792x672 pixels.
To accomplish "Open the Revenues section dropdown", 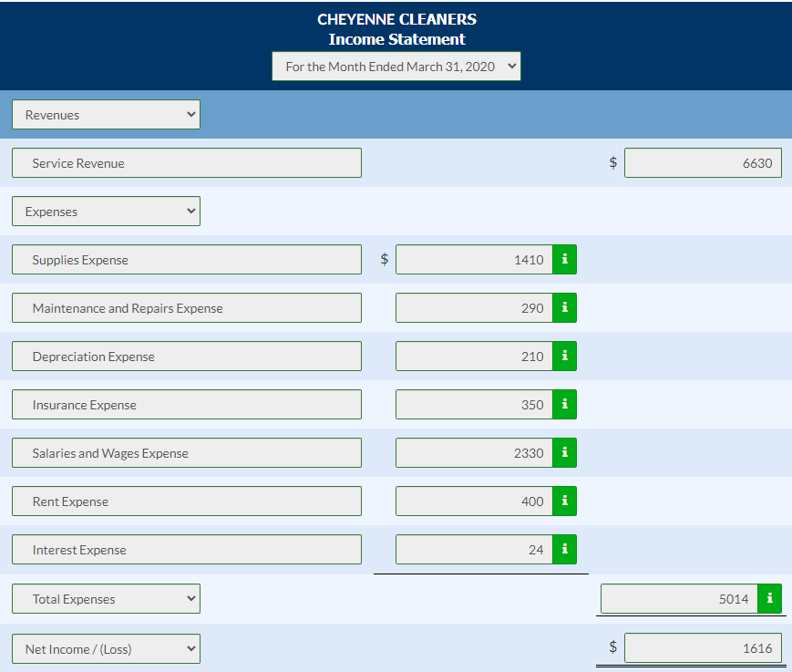I will tap(106, 114).
